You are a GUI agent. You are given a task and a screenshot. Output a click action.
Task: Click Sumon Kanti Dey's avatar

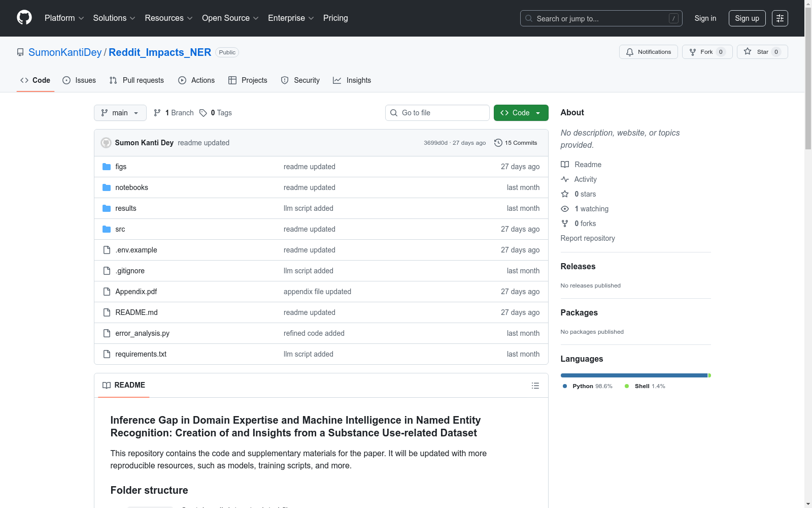(106, 143)
